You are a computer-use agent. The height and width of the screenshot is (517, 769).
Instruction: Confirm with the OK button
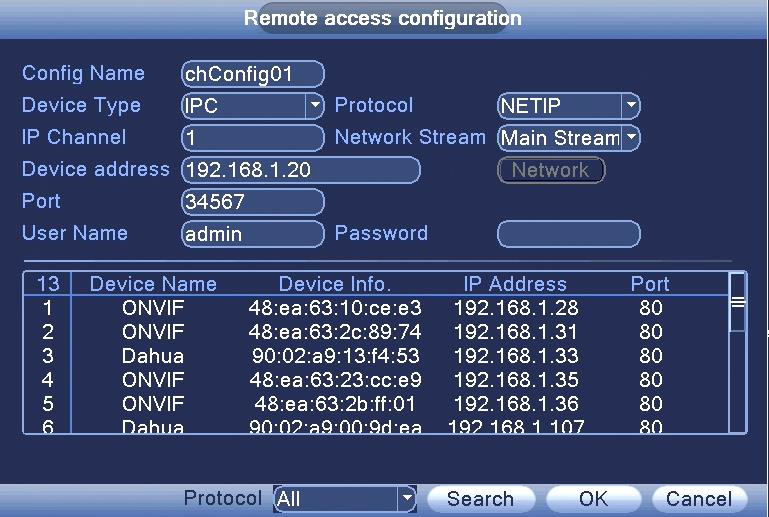pyautogui.click(x=593, y=499)
